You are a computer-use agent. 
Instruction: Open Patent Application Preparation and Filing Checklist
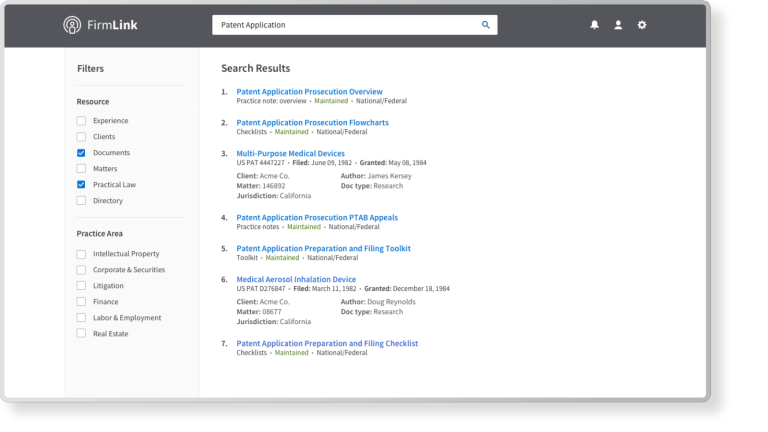tap(327, 343)
